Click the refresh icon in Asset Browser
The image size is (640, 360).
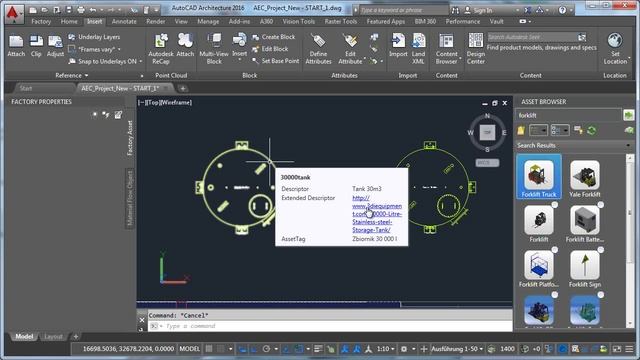pyautogui.click(x=591, y=131)
